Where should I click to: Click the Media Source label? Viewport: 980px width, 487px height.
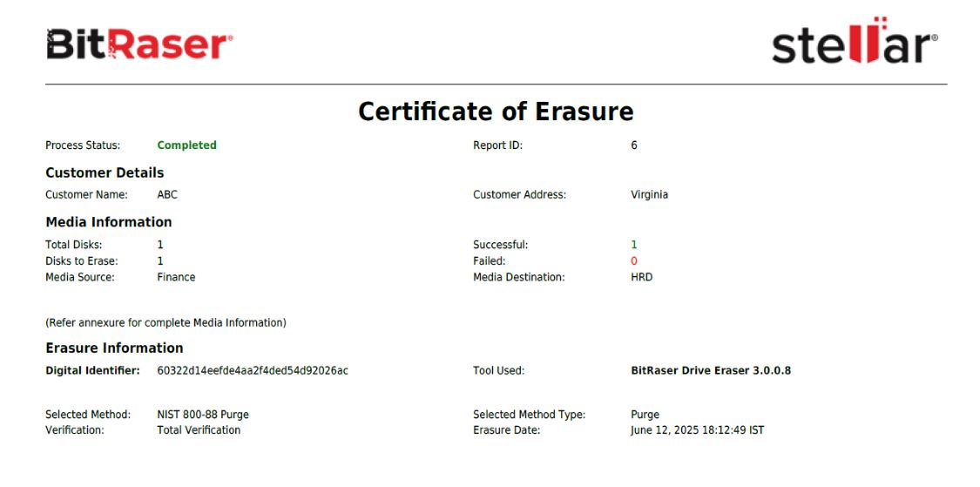pyautogui.click(x=80, y=277)
